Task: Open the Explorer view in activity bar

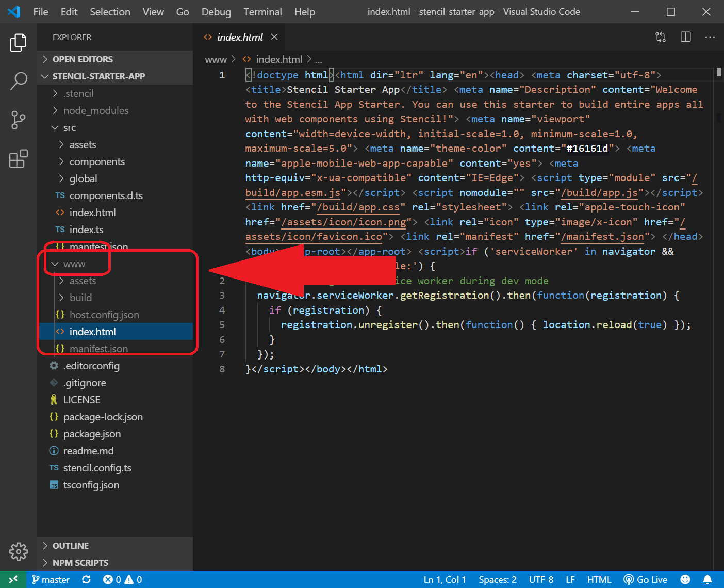Action: (18, 42)
